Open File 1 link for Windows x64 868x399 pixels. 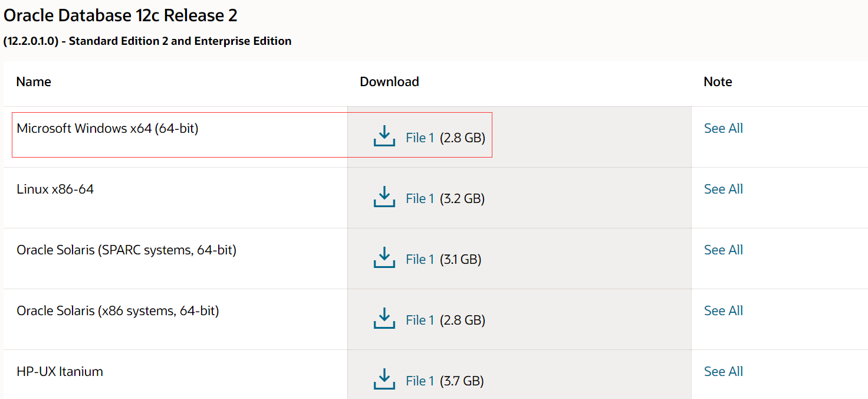pyautogui.click(x=420, y=138)
